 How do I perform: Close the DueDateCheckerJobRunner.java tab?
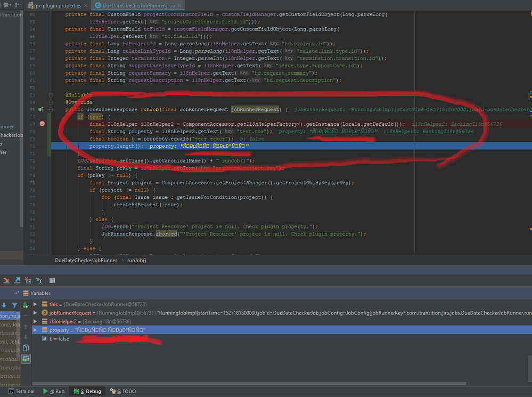click(x=179, y=5)
